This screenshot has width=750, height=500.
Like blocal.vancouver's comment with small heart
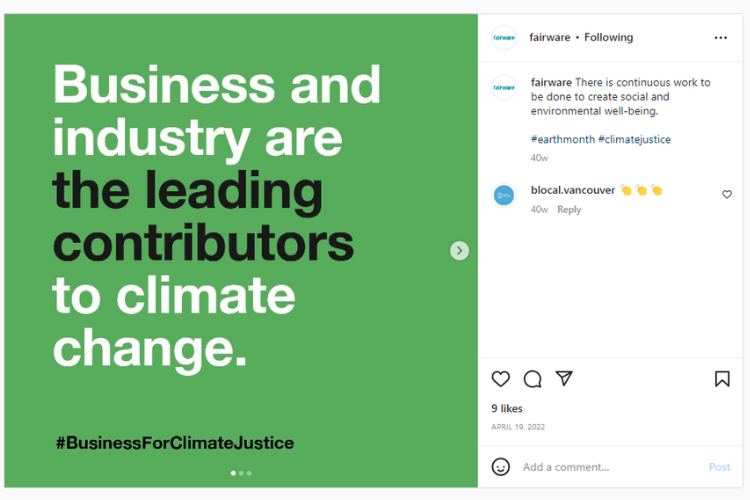point(727,194)
